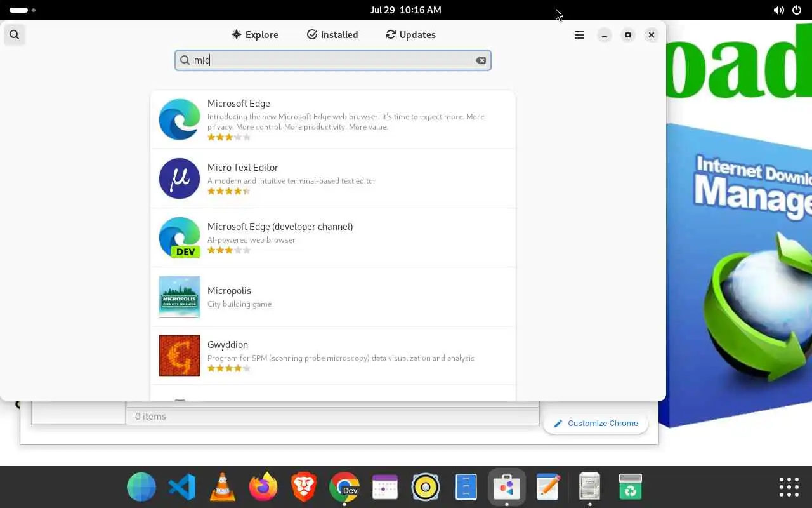
Task: Click the Micro Text Editor mu icon
Action: pos(180,178)
